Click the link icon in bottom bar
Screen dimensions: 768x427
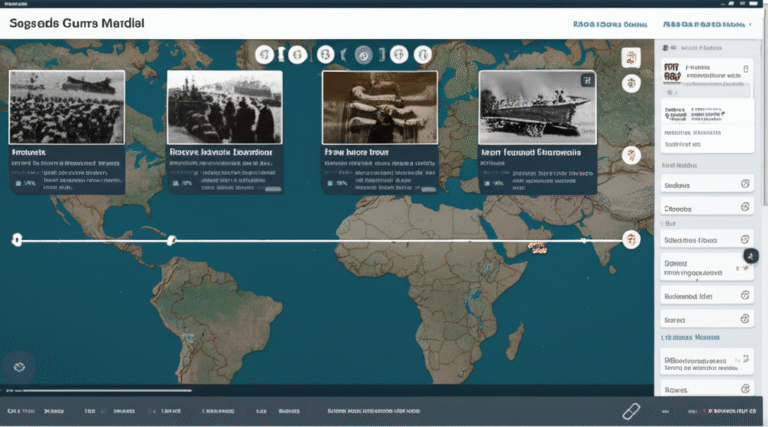click(x=631, y=410)
